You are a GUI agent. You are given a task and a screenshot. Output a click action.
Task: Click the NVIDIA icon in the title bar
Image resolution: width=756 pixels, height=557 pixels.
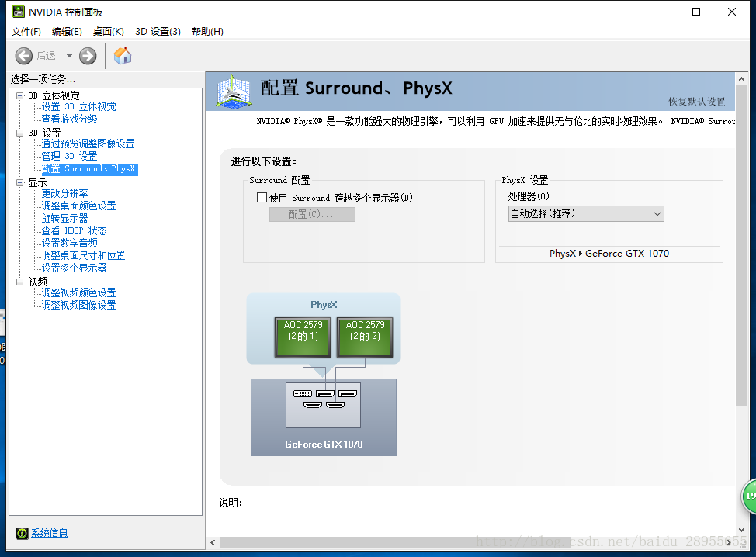[x=19, y=12]
